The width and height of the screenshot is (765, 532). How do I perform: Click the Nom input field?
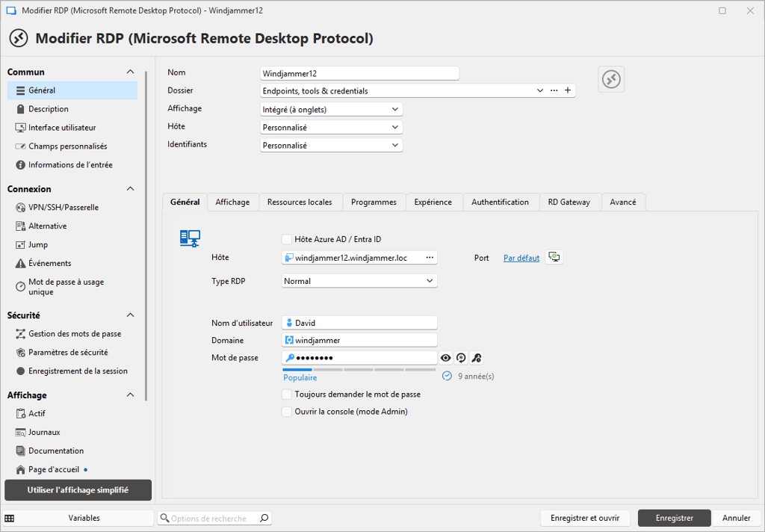coord(359,72)
